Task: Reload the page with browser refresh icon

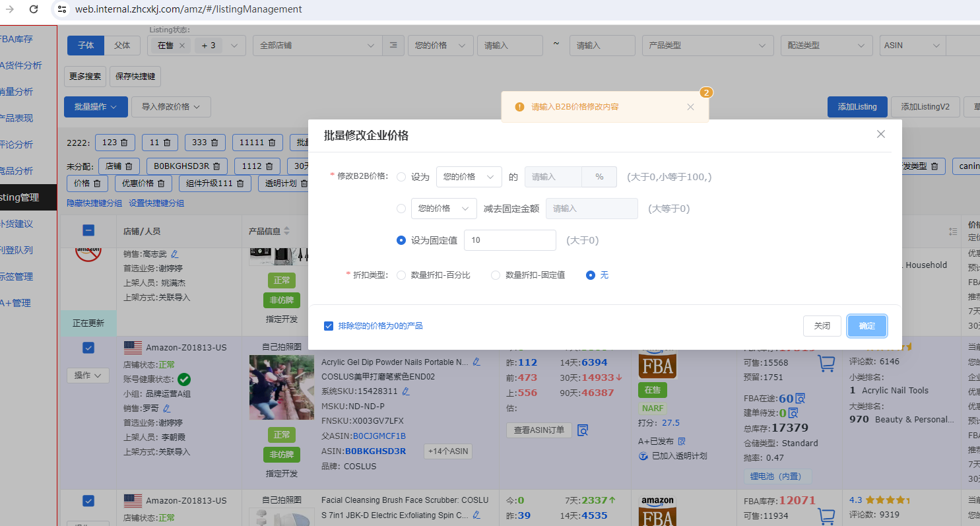Action: pos(34,9)
